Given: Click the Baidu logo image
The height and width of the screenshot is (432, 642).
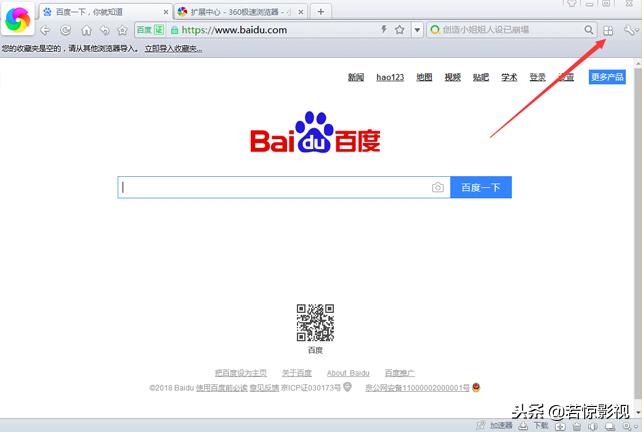Looking at the screenshot, I should 315,132.
